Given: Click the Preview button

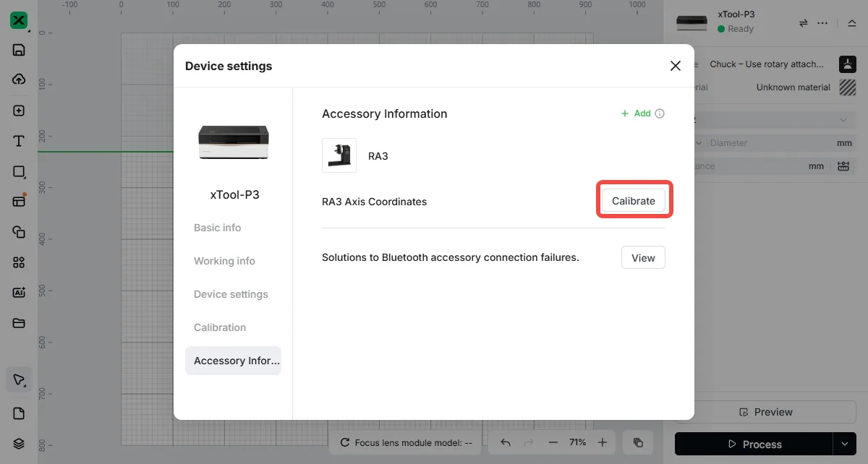Looking at the screenshot, I should coord(766,412).
